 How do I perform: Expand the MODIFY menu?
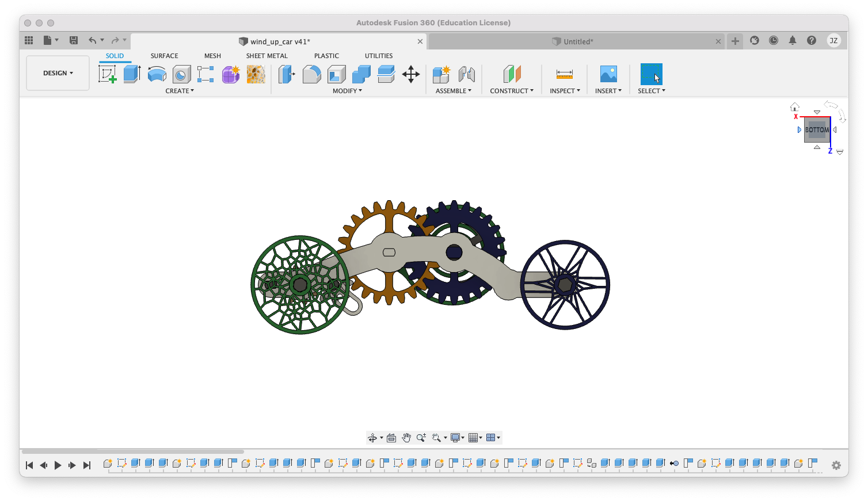[348, 91]
